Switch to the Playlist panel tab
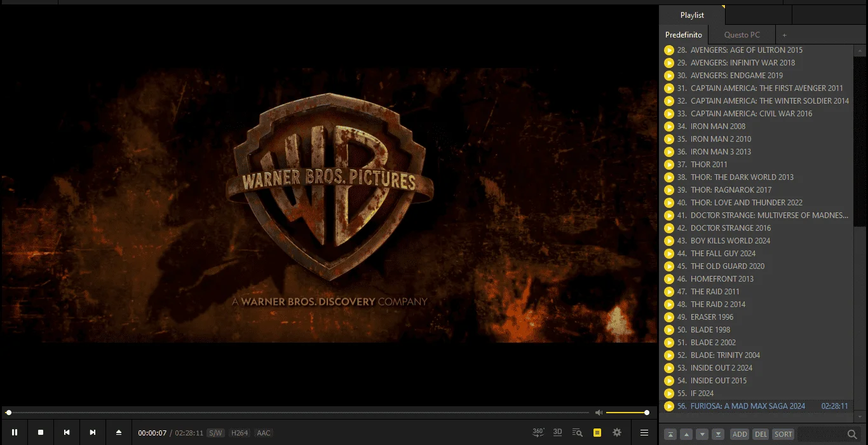Screen dimensions: 868x445 (692, 15)
